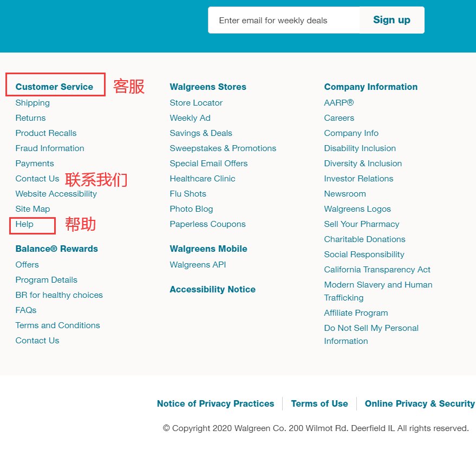This screenshot has width=476, height=450.
Task: Open the Payments link
Action: 35,164
